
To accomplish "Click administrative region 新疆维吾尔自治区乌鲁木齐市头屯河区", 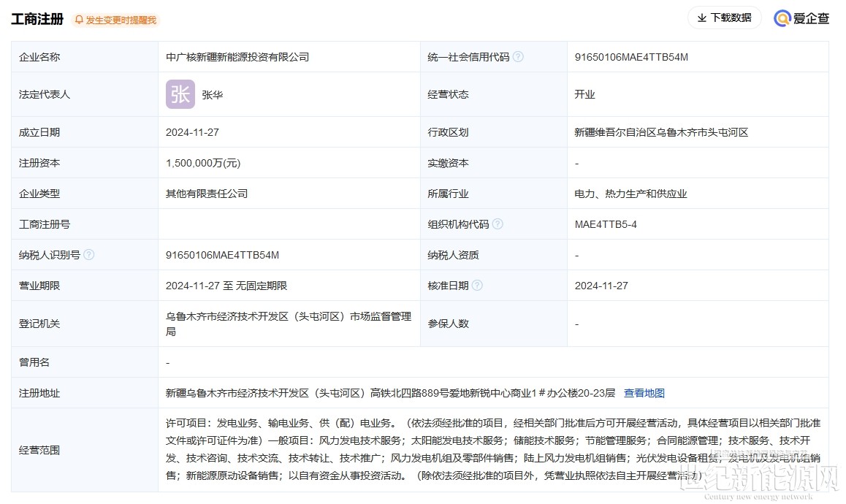I will pos(661,132).
